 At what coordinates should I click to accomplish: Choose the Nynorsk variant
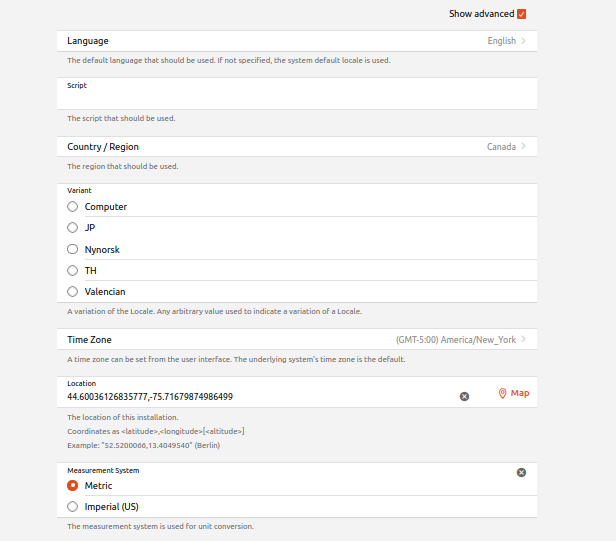pyautogui.click(x=72, y=249)
